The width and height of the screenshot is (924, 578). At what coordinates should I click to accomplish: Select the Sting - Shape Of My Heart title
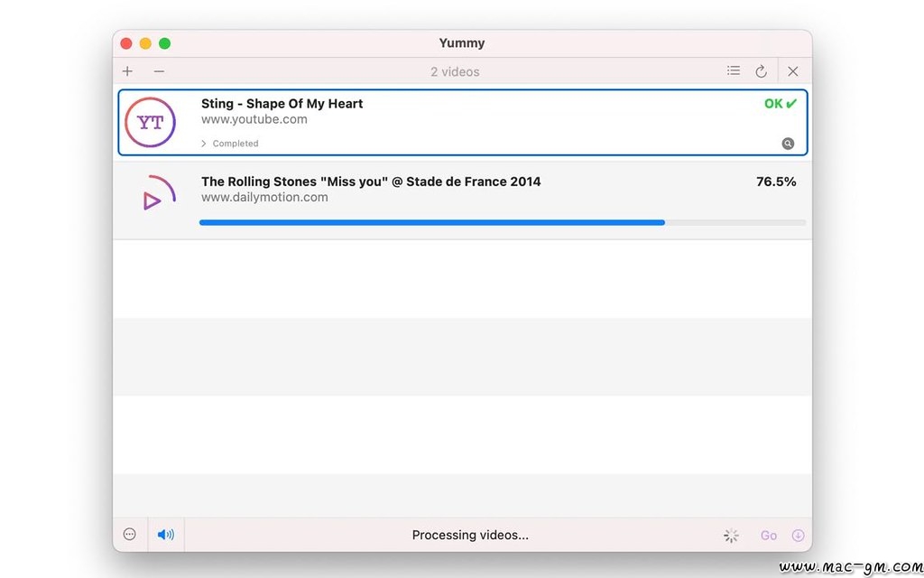point(282,104)
